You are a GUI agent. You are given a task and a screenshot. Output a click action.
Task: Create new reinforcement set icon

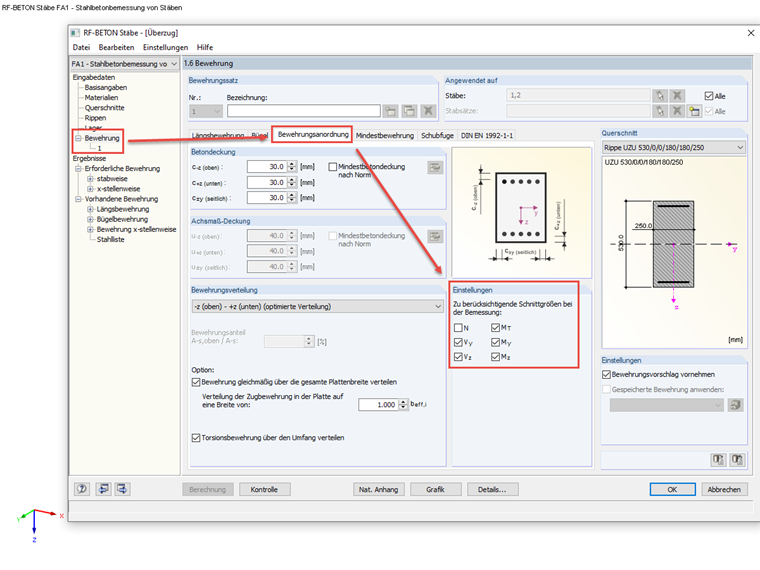390,111
